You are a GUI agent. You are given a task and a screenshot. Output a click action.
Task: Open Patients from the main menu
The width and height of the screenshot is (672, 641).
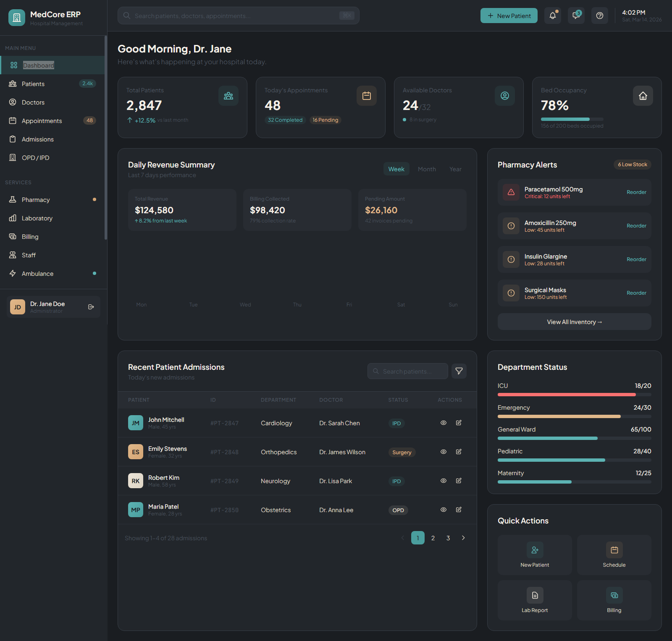tap(33, 84)
